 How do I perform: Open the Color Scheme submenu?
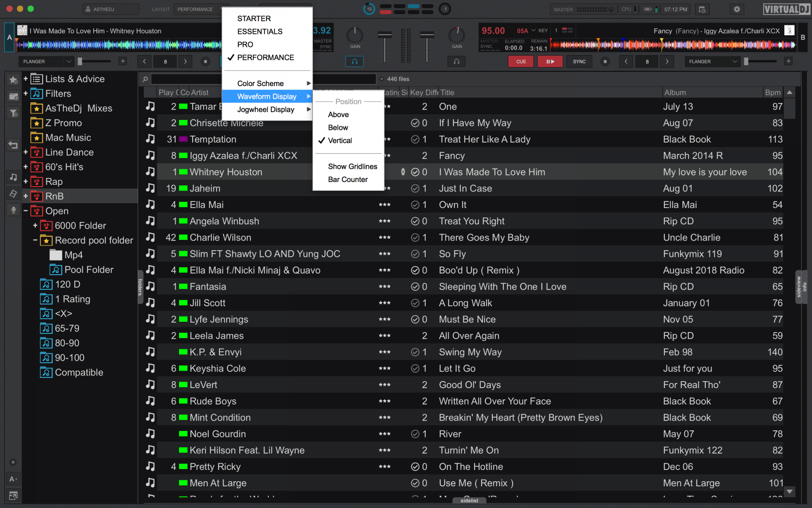click(x=267, y=83)
